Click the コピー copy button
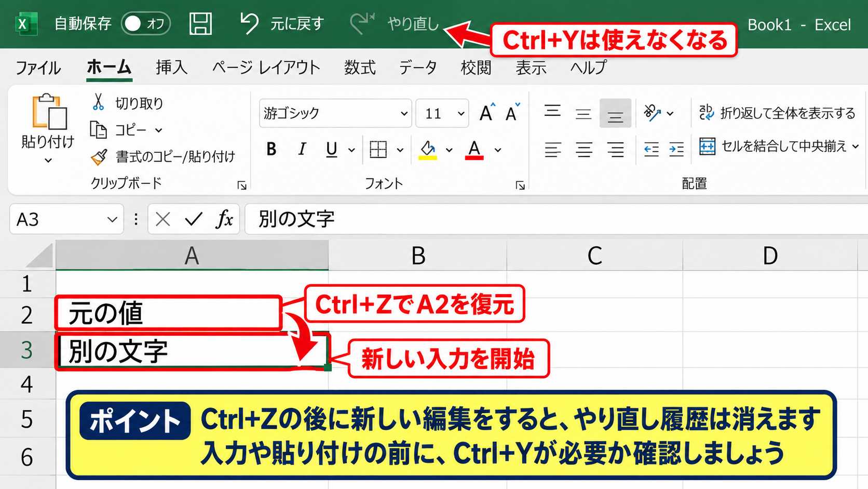868x489 pixels. coord(118,129)
